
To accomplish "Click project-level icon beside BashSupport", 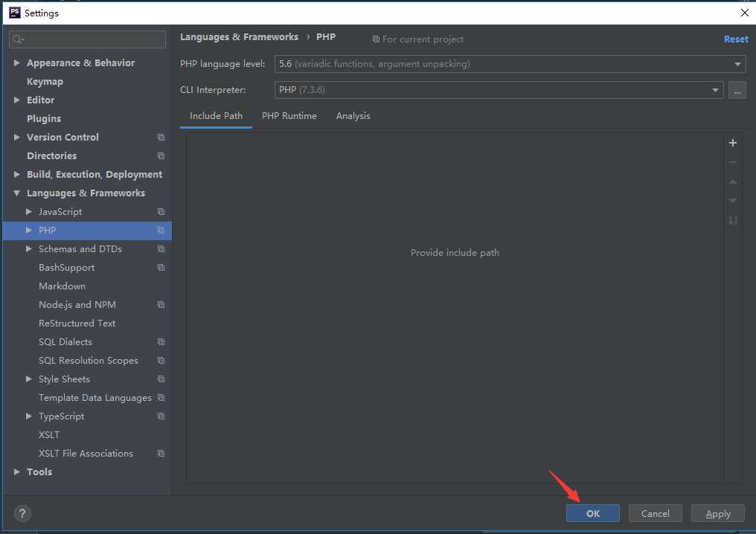I will click(x=161, y=268).
